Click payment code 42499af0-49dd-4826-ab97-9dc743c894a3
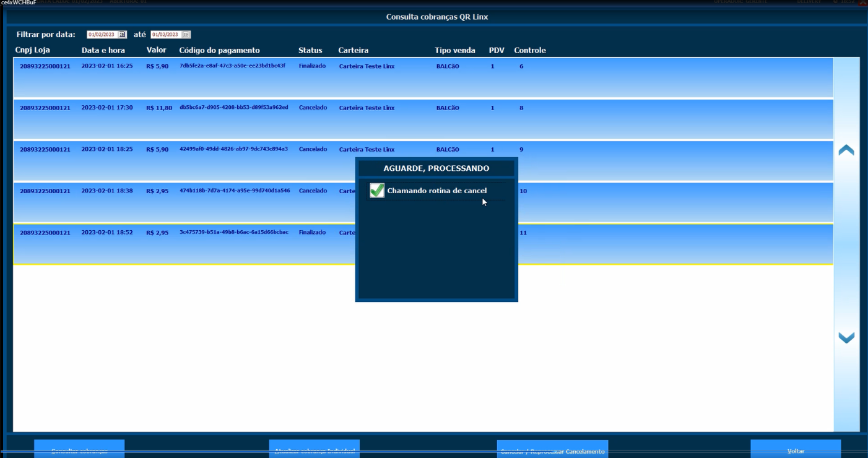Screen dimensions: 868x458 point(234,149)
